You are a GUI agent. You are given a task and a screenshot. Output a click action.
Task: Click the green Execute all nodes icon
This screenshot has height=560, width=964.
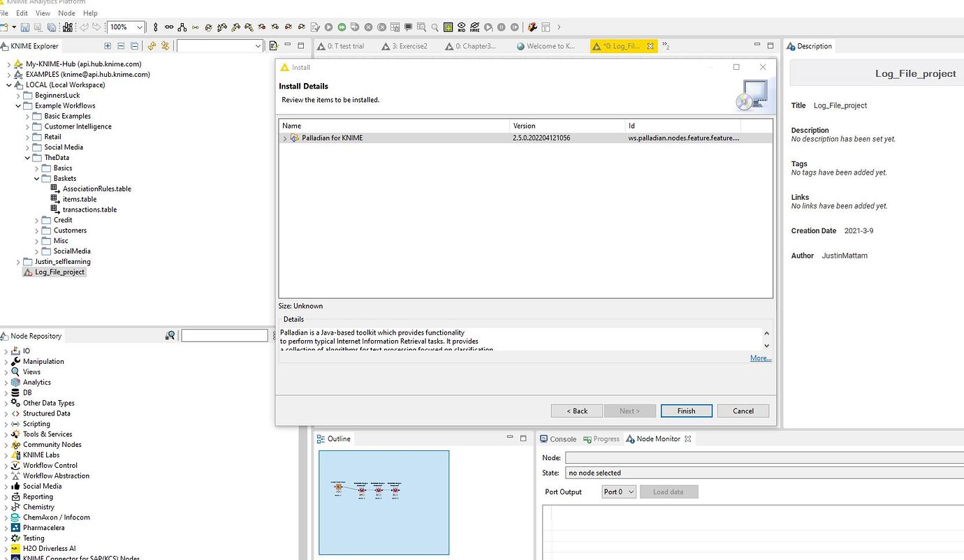pos(342,27)
